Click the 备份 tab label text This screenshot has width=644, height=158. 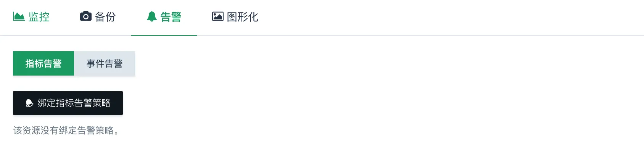click(x=105, y=17)
